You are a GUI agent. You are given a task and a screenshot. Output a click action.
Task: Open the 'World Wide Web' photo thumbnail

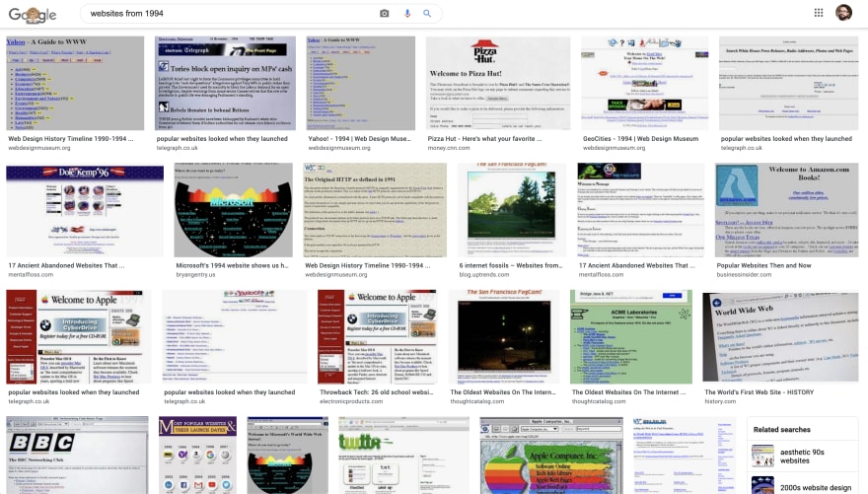point(780,337)
